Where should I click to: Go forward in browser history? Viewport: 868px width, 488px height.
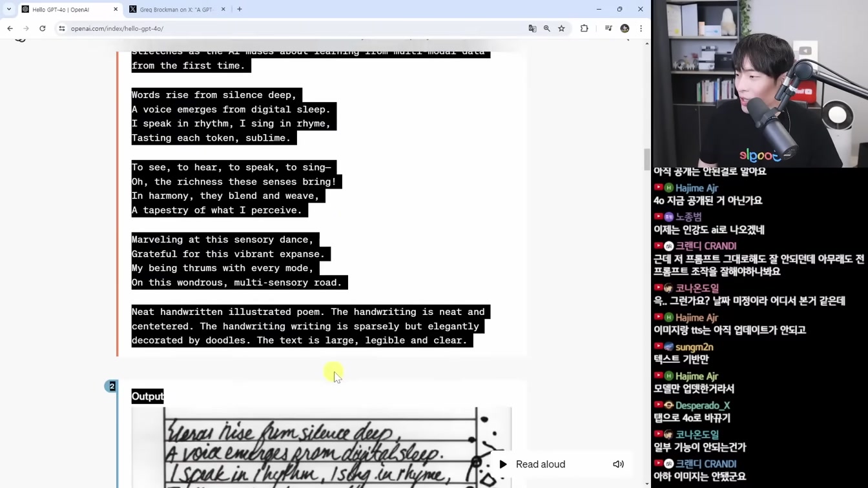pos(26,28)
